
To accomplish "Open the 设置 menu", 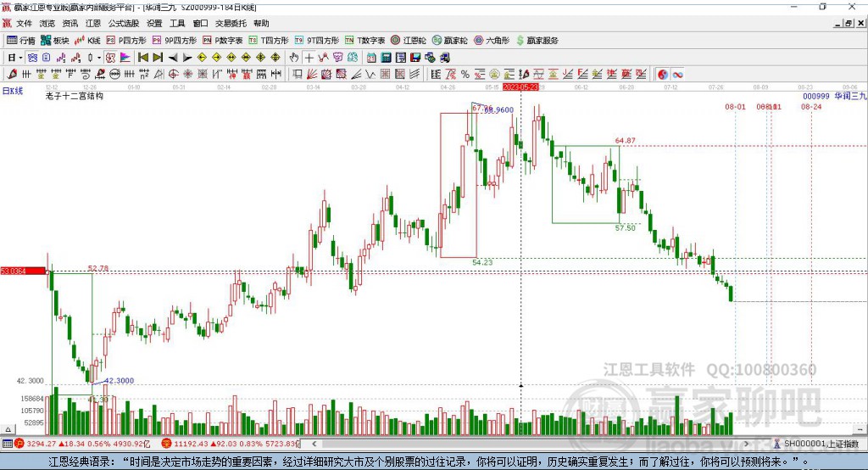I will point(154,23).
